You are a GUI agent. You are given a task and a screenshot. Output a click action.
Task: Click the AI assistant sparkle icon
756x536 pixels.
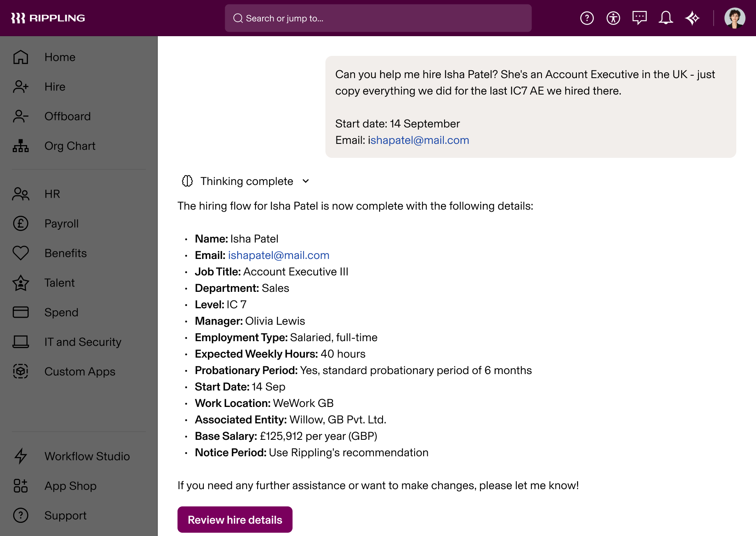(x=693, y=18)
